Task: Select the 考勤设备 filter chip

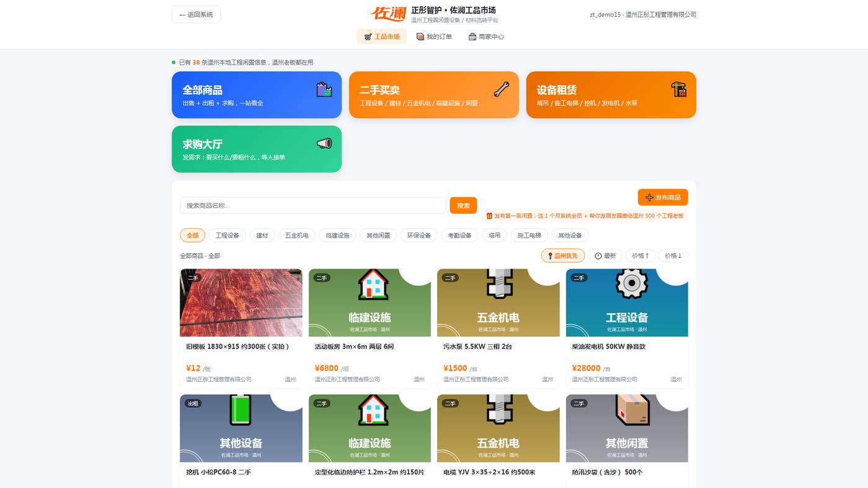Action: (x=460, y=236)
